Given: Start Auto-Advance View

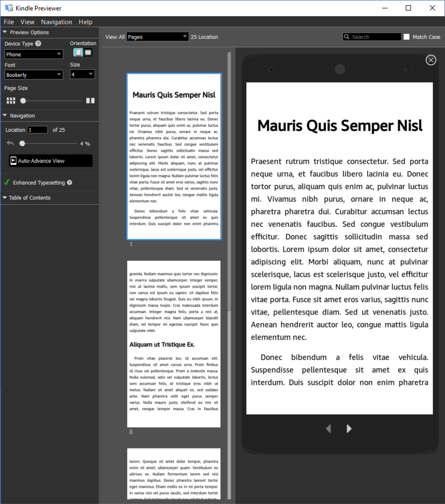Looking at the screenshot, I should point(51,161).
